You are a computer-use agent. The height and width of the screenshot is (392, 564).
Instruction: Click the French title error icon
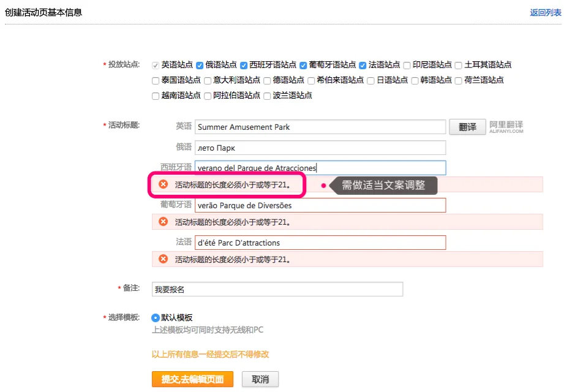(x=164, y=259)
